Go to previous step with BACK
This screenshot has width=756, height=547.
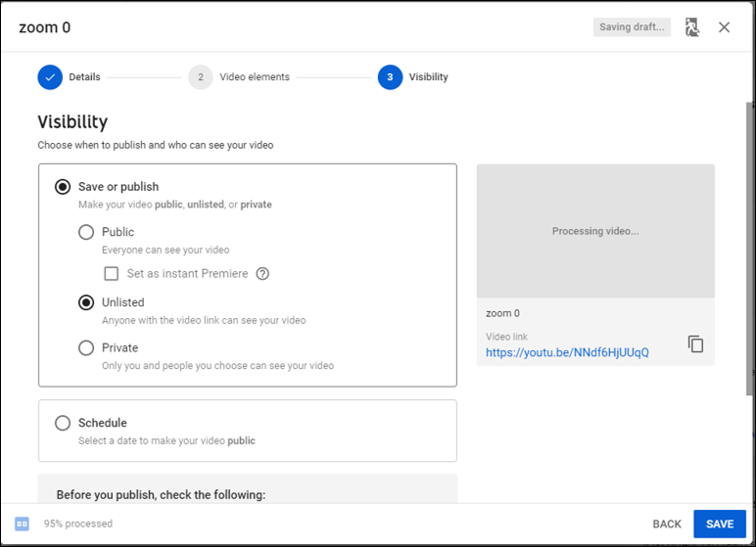coord(667,524)
